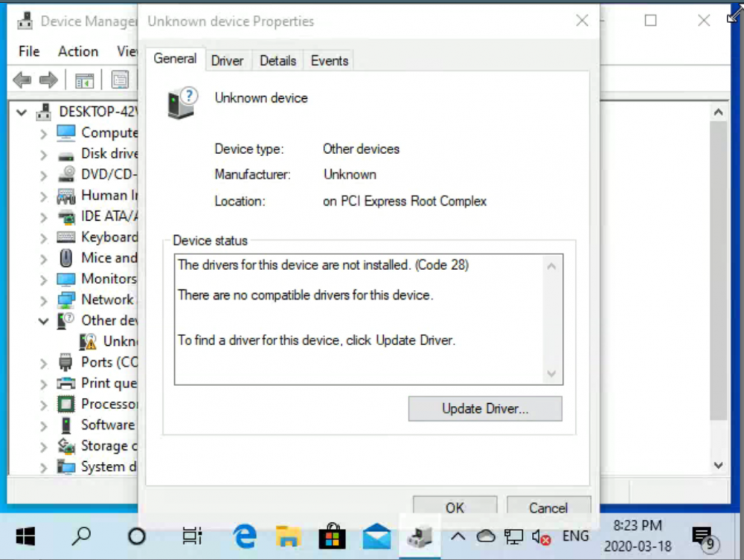
Task: Click device status box scroll down arrow
Action: pyautogui.click(x=551, y=373)
